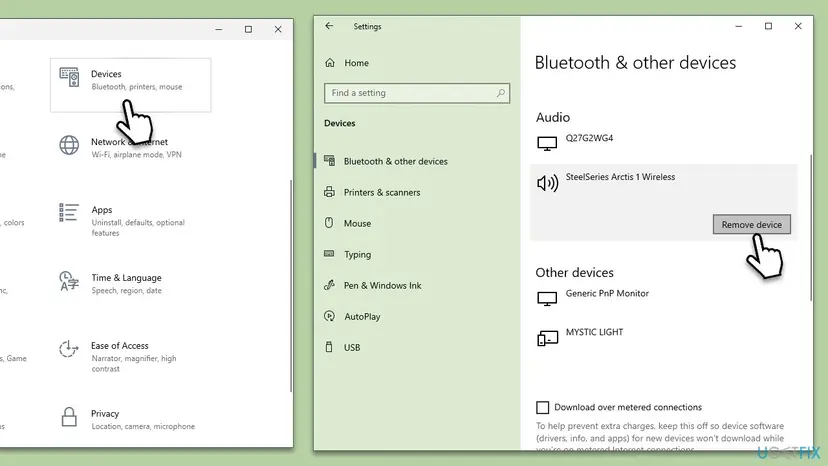Viewport: 828px width, 466px height.
Task: Minimize the Bluetooth Settings window
Action: click(x=739, y=26)
